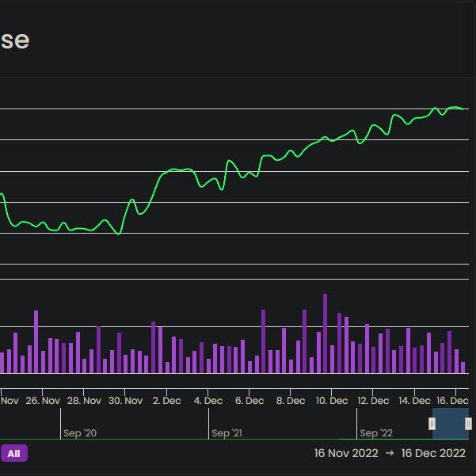Click the last volume bar on the right
The height and width of the screenshot is (476, 476).
coord(463,367)
